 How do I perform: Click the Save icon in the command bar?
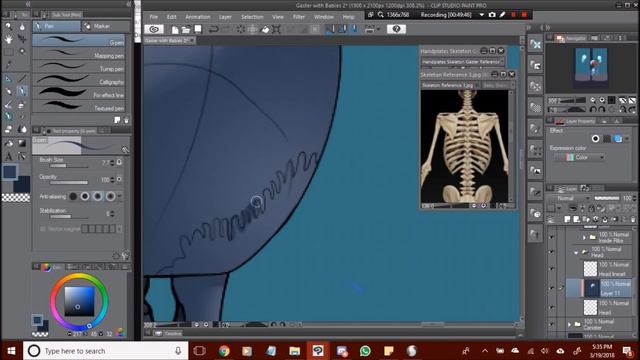click(198, 29)
